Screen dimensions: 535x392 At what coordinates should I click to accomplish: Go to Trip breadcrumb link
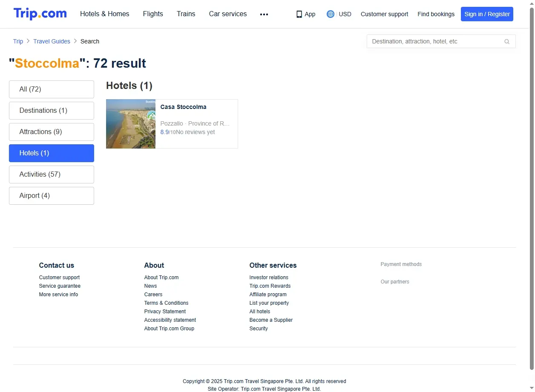coord(18,41)
